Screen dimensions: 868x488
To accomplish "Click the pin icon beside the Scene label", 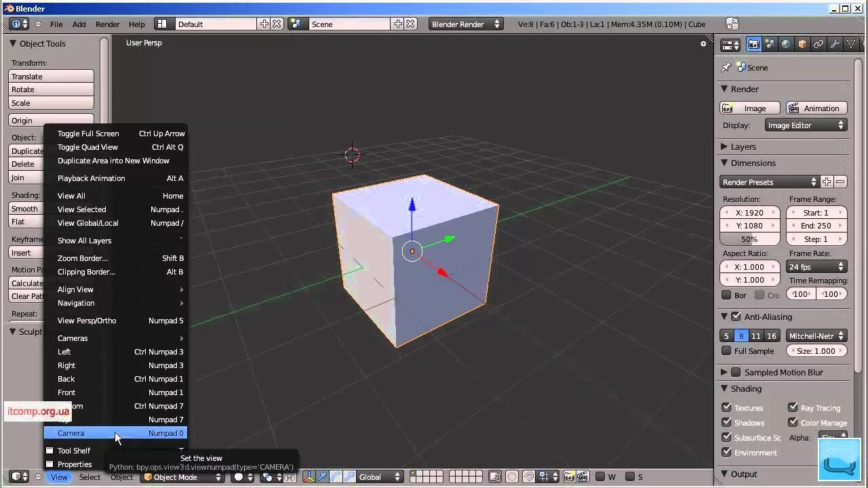I will click(x=726, y=67).
